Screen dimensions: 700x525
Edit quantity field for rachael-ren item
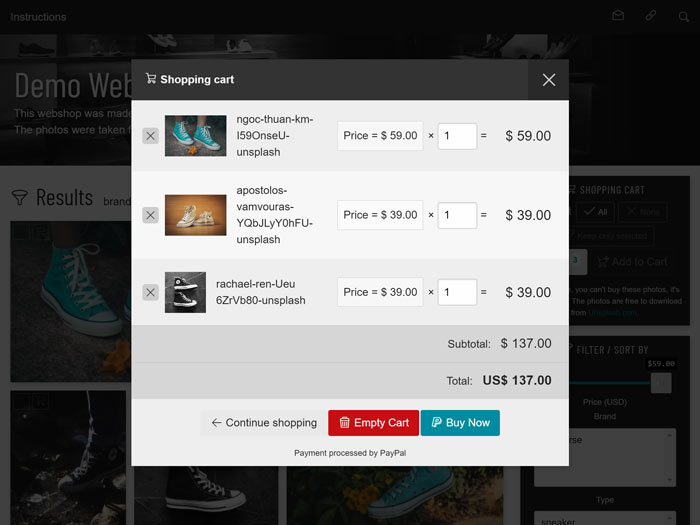pos(457,292)
